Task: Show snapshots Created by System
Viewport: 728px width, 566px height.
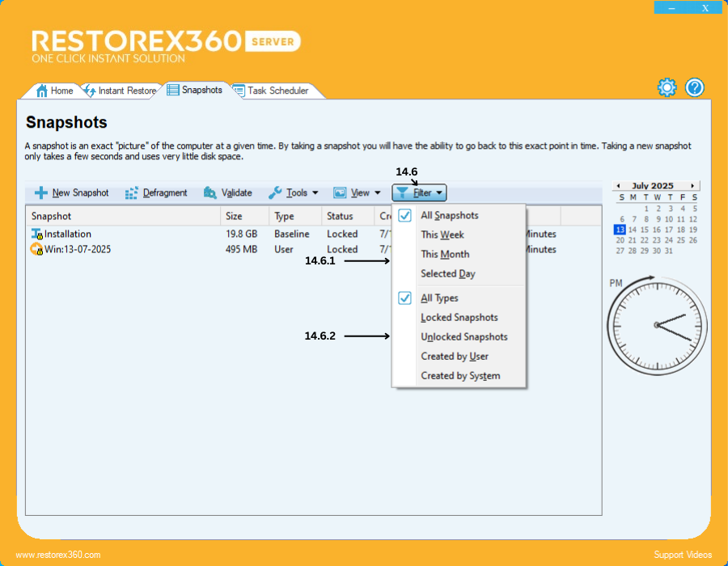Action: [459, 376]
